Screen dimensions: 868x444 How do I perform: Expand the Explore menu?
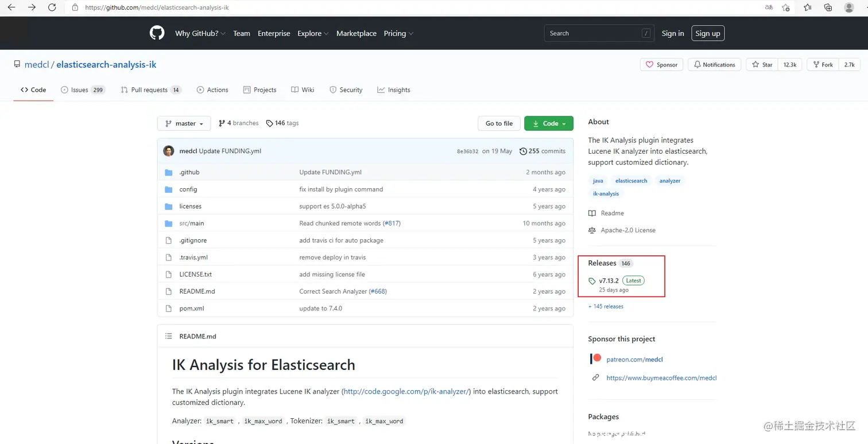coord(313,33)
